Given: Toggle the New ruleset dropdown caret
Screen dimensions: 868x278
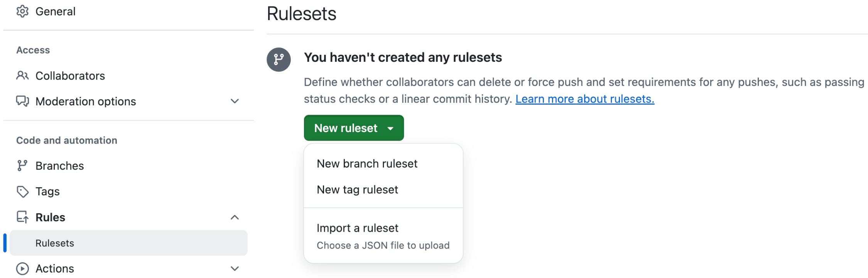Looking at the screenshot, I should (x=390, y=128).
